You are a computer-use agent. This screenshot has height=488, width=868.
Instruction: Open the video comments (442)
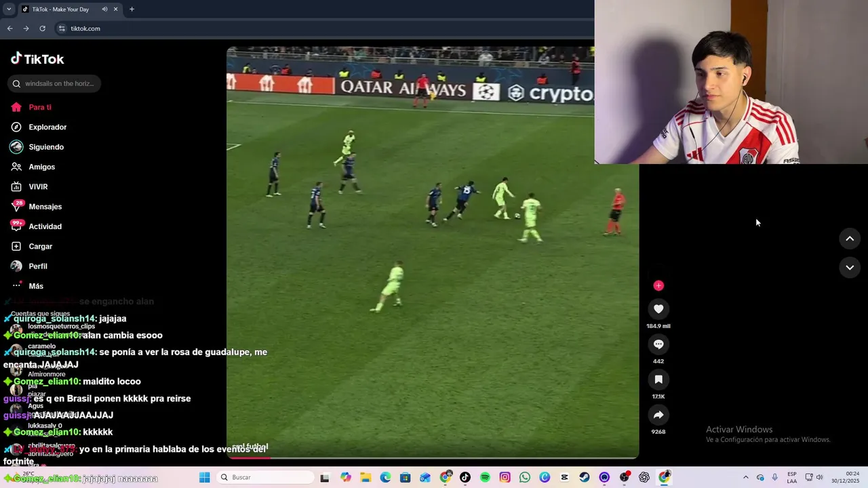click(658, 344)
